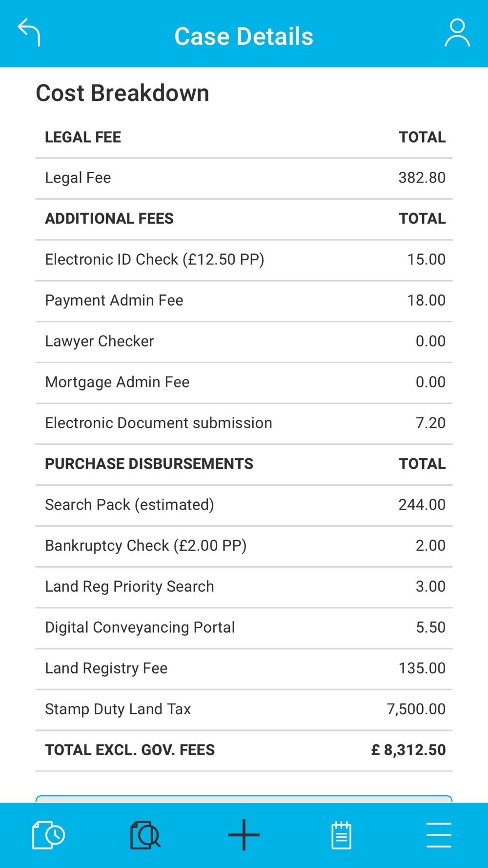
Task: Open the user profile icon
Action: [x=457, y=33]
